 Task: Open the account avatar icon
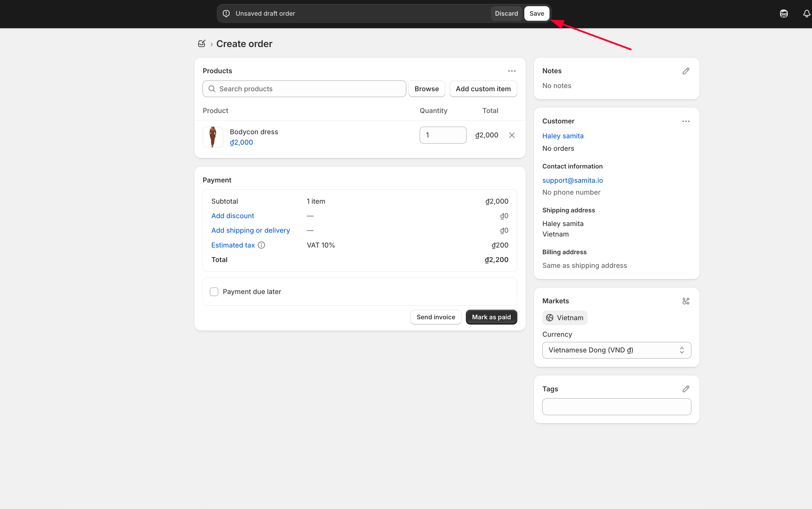point(784,13)
